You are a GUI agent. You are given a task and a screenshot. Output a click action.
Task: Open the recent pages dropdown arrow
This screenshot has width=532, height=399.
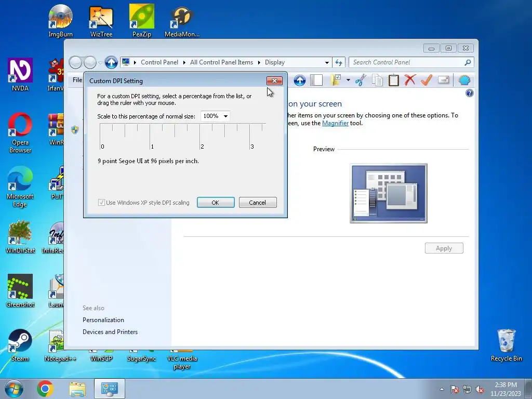[x=100, y=63]
